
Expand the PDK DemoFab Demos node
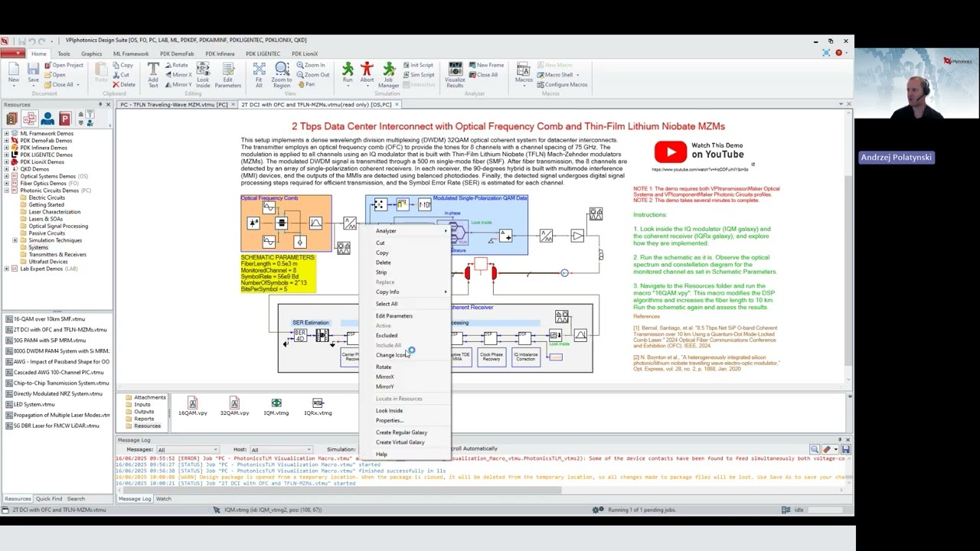pyautogui.click(x=6, y=141)
